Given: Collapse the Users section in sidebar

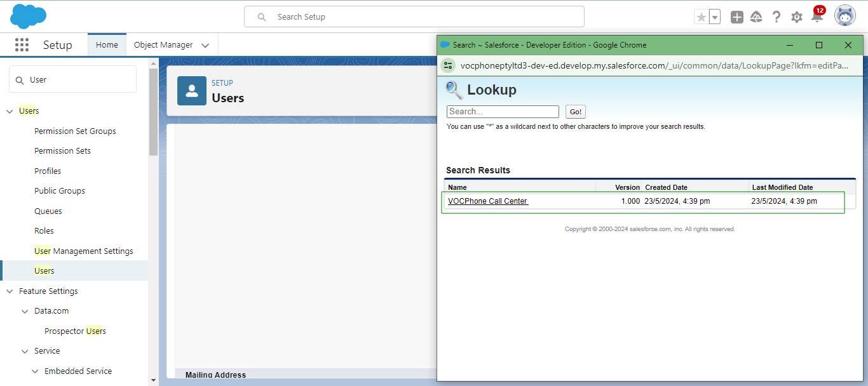Looking at the screenshot, I should pos(10,111).
